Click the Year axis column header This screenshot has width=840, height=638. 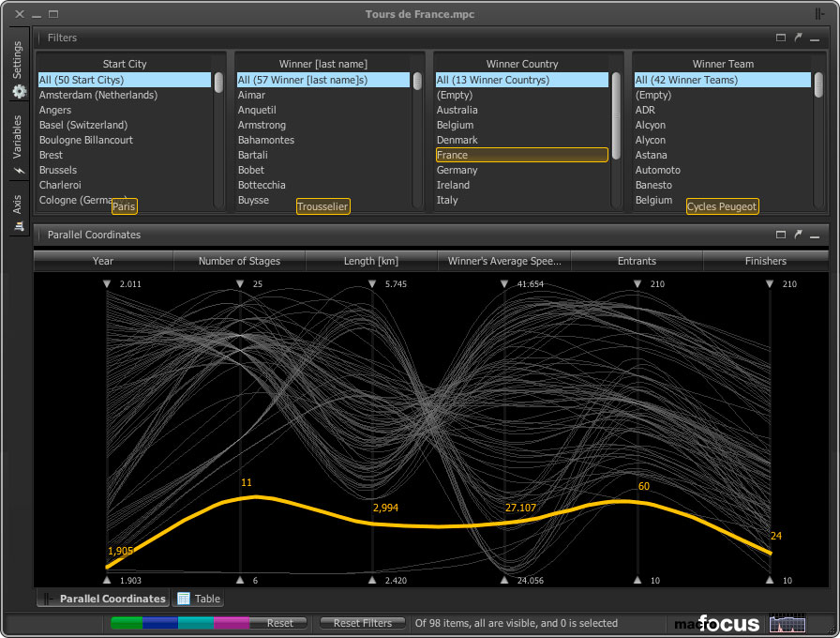pos(103,261)
